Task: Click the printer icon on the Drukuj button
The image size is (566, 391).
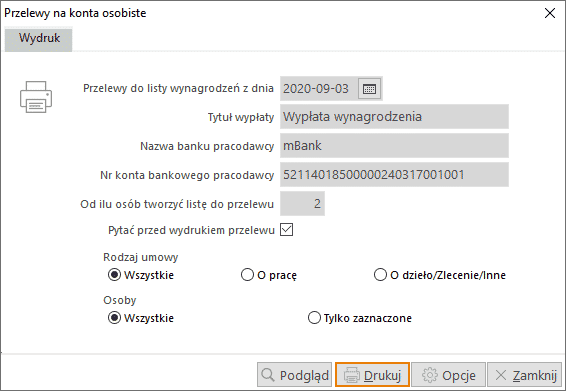Action: click(x=352, y=375)
